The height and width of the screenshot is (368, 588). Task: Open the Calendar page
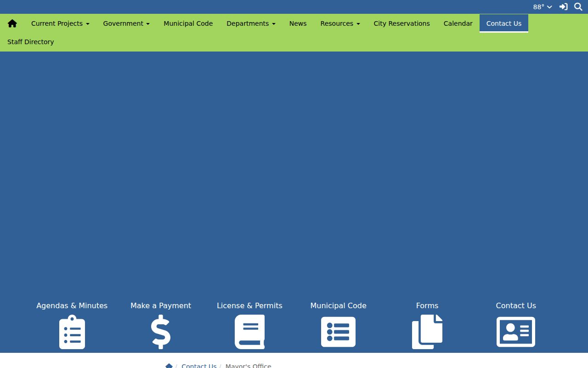click(x=458, y=23)
